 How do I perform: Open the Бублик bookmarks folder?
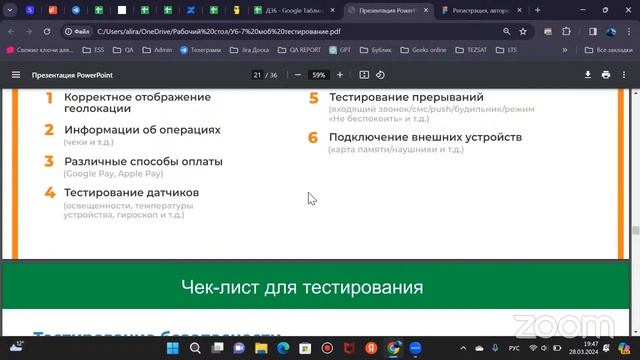[376, 50]
